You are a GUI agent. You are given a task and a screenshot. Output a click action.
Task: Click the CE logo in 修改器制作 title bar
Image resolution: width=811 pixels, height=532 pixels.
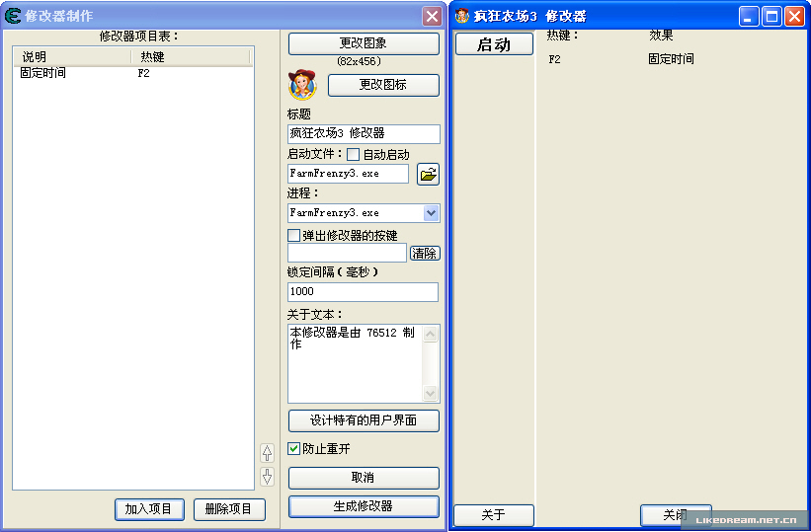[13, 16]
